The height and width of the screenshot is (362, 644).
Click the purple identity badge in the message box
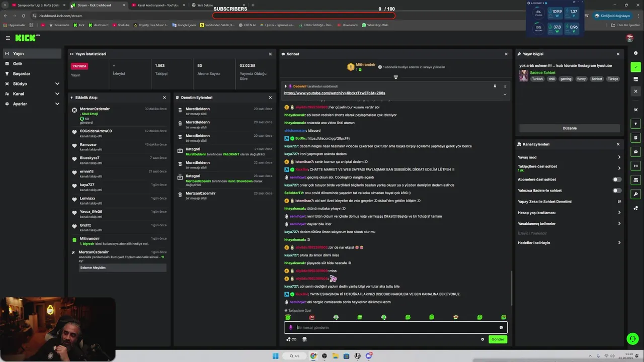[290, 327]
